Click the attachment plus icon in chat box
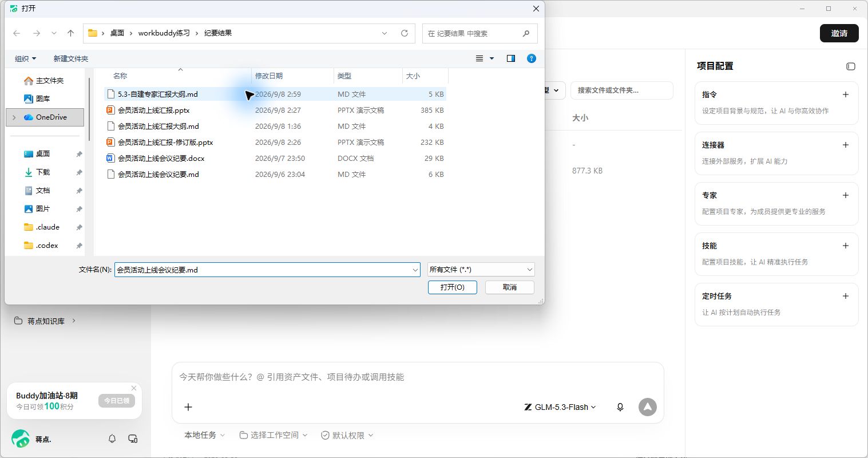The image size is (868, 458). (x=188, y=407)
